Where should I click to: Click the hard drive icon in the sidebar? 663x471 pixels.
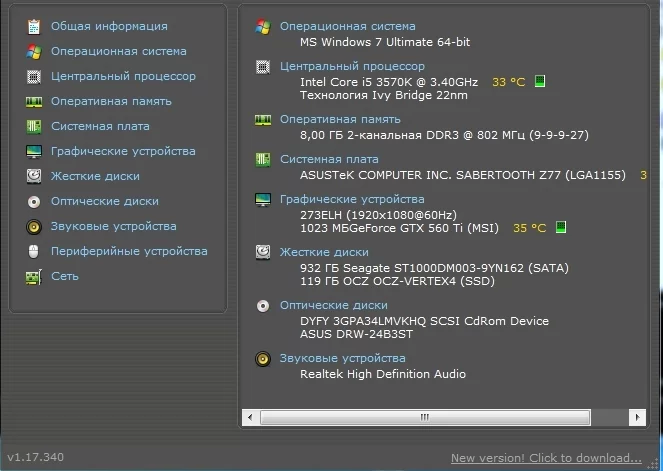point(34,176)
